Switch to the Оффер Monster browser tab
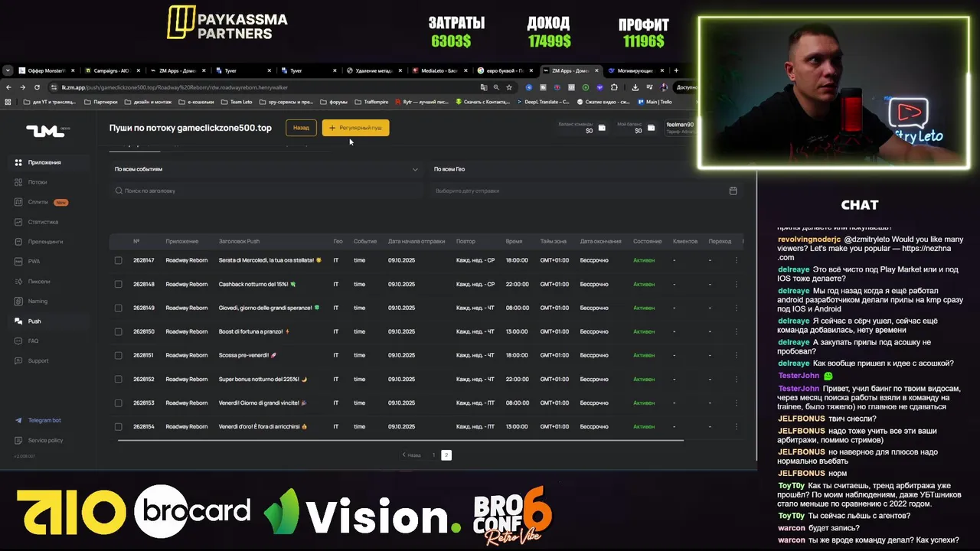Image resolution: width=980 pixels, height=551 pixels. (46, 70)
